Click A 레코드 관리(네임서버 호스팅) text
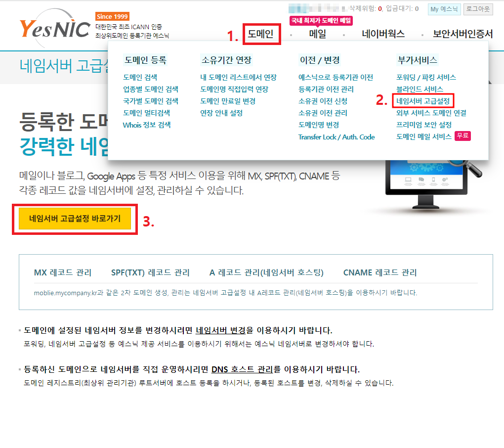The width and height of the screenshot is (504, 448). point(266,273)
